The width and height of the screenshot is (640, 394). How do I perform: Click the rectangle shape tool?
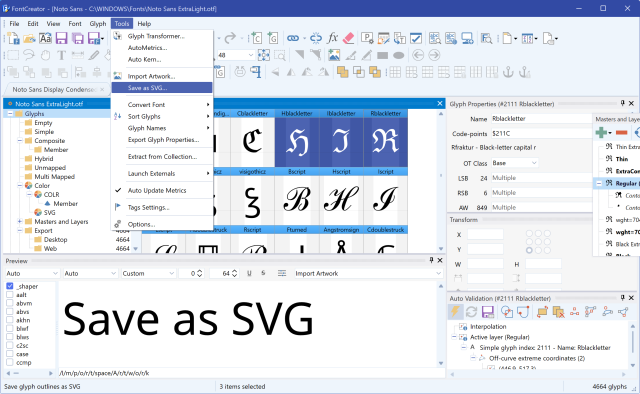pyautogui.click(x=382, y=55)
